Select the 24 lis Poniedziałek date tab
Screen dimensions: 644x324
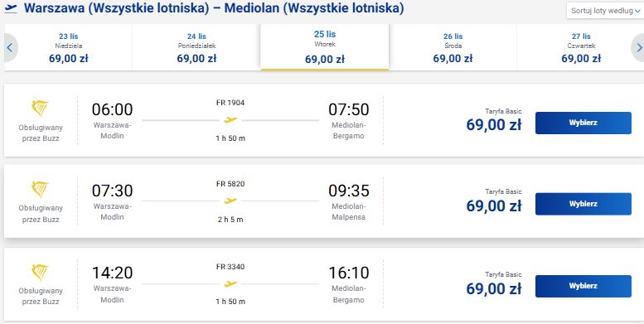(x=196, y=47)
